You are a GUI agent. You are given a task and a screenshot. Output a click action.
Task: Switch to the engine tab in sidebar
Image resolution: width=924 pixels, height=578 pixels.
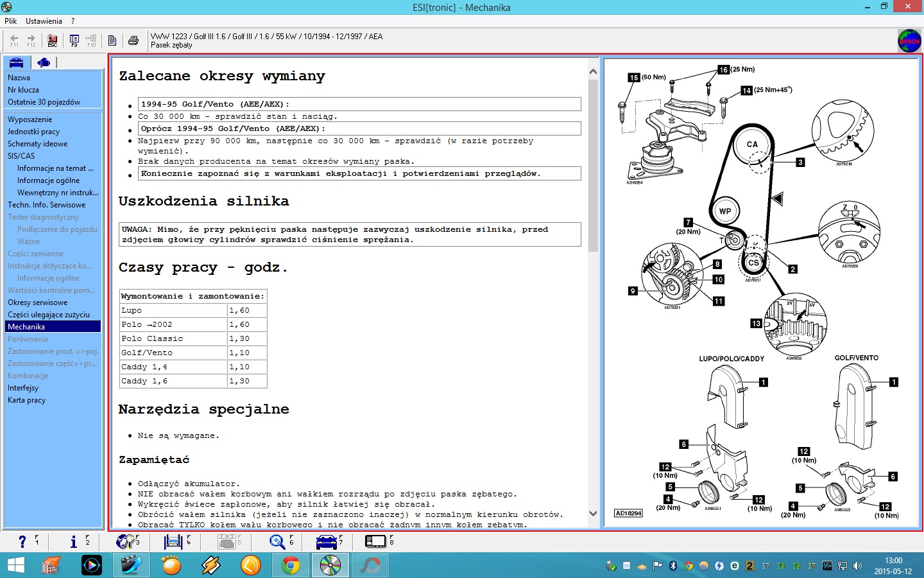pos(44,62)
